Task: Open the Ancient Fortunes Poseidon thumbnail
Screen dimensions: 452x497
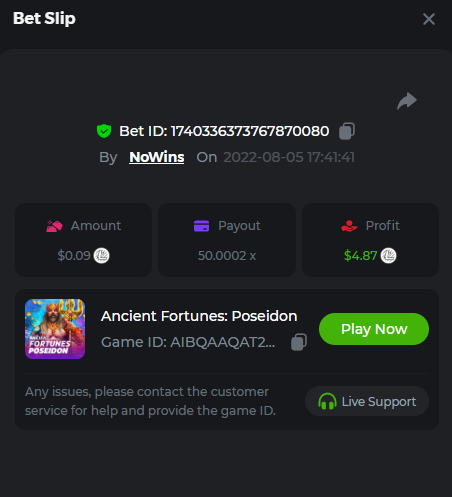Action: pos(55,329)
